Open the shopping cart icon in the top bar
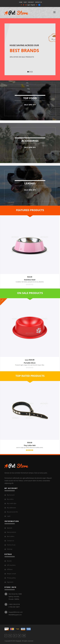Viewport: 60px width, 644px height. 37,5
